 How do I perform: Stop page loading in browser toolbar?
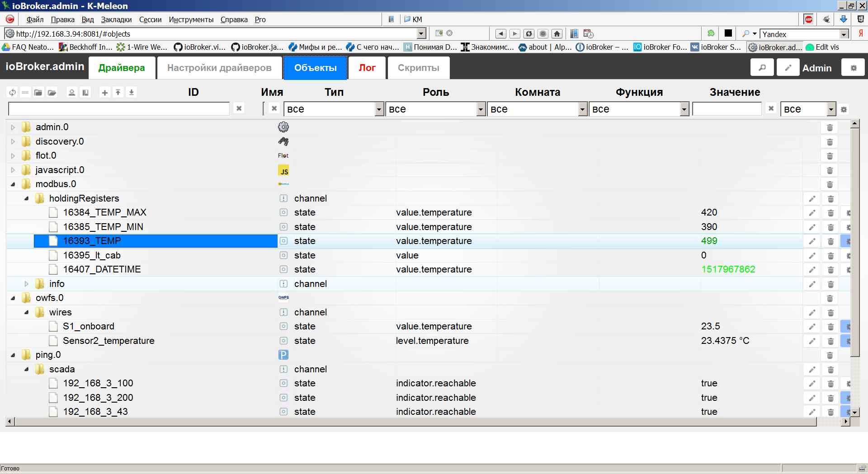click(x=543, y=34)
